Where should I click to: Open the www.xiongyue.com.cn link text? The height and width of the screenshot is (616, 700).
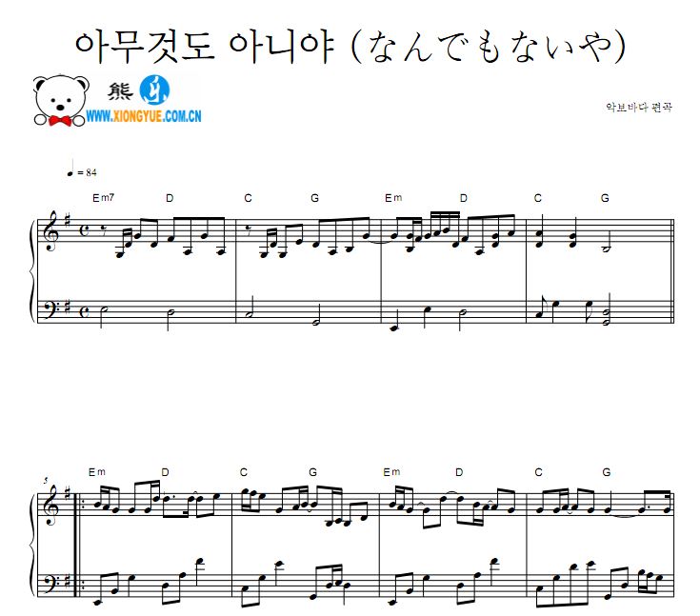tap(143, 116)
